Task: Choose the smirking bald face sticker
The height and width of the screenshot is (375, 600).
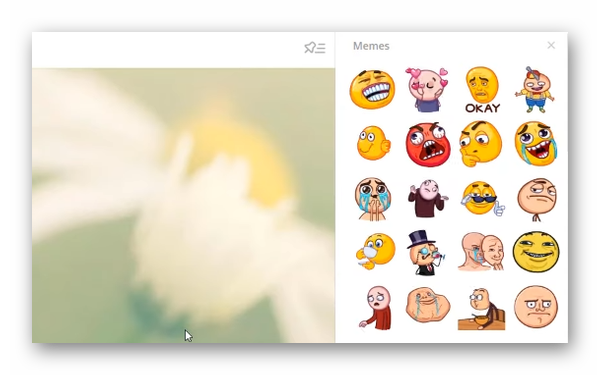Action: coord(536,199)
